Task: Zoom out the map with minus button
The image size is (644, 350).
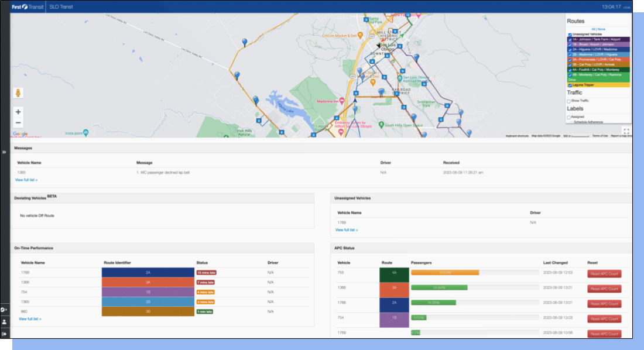Action: click(18, 122)
